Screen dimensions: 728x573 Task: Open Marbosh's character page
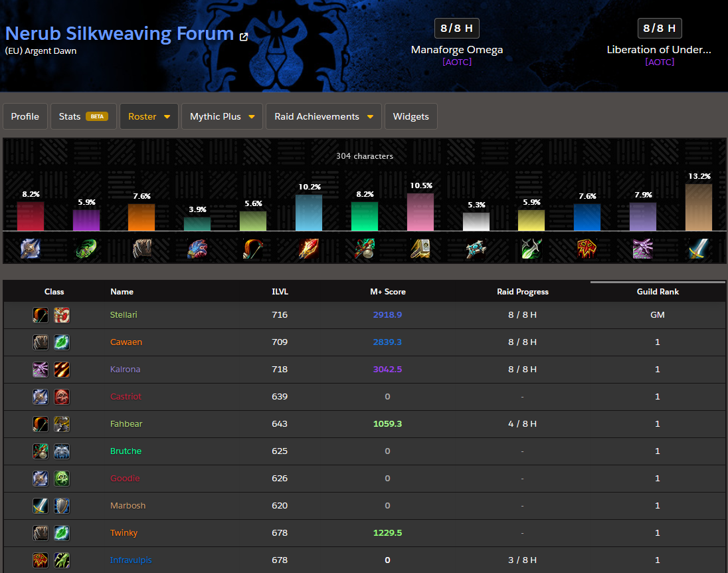coord(128,506)
